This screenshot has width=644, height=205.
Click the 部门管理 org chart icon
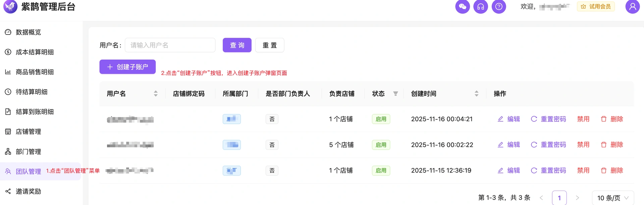[x=8, y=152]
